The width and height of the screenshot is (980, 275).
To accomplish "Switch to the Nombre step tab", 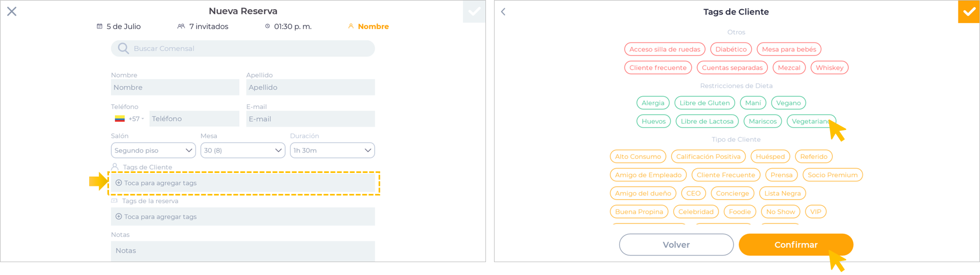I will (x=373, y=26).
